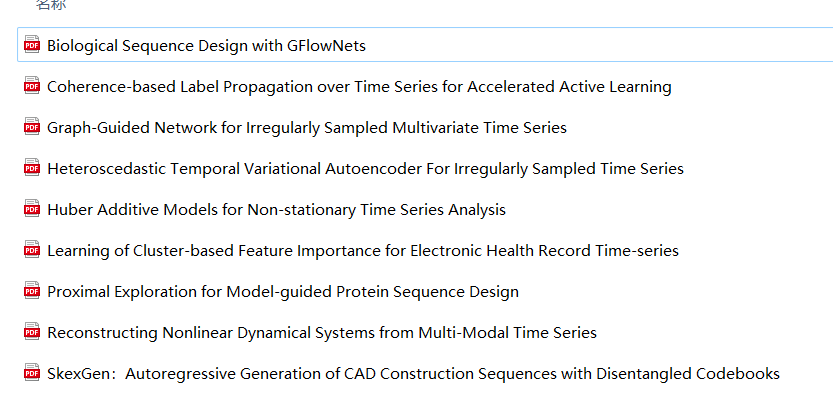Select SkexGen Autoregressive Generation file name
This screenshot has height=402, width=833.
(x=413, y=373)
